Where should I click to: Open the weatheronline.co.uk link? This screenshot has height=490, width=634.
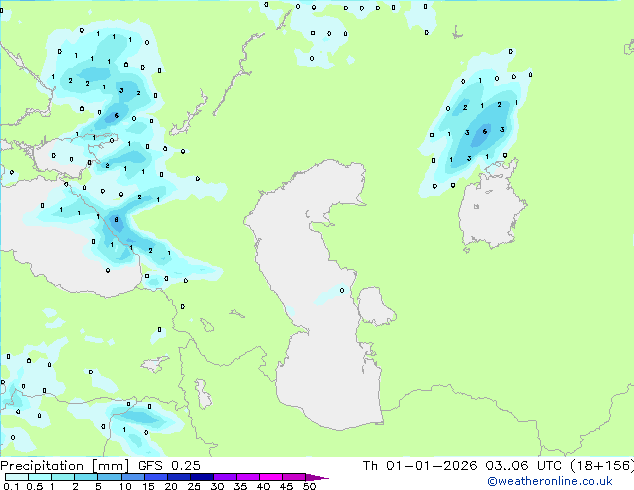tap(549, 481)
